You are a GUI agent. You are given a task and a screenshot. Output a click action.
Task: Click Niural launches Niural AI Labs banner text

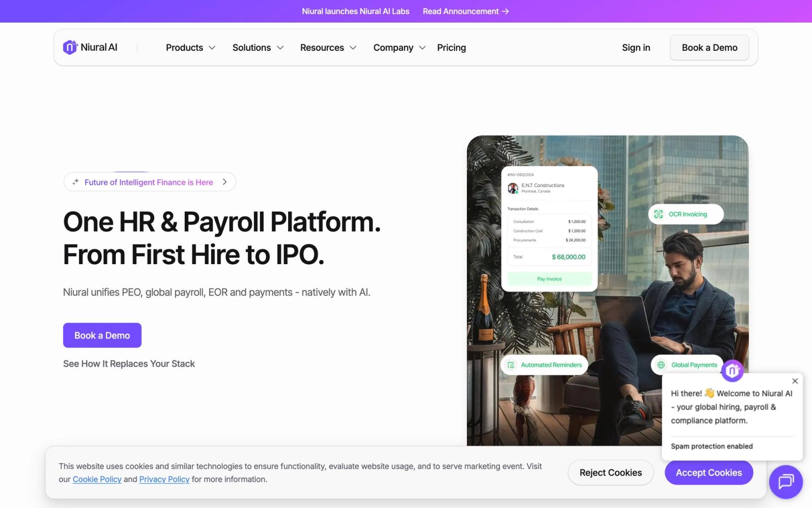click(356, 11)
